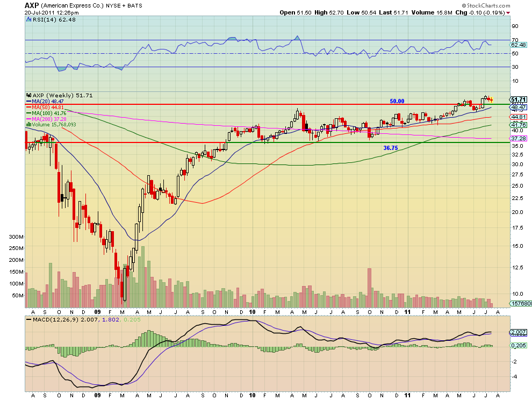Screen dimensions: 532x400
Task: Click the "09" year marker under the volume bars
Action: tap(97, 312)
